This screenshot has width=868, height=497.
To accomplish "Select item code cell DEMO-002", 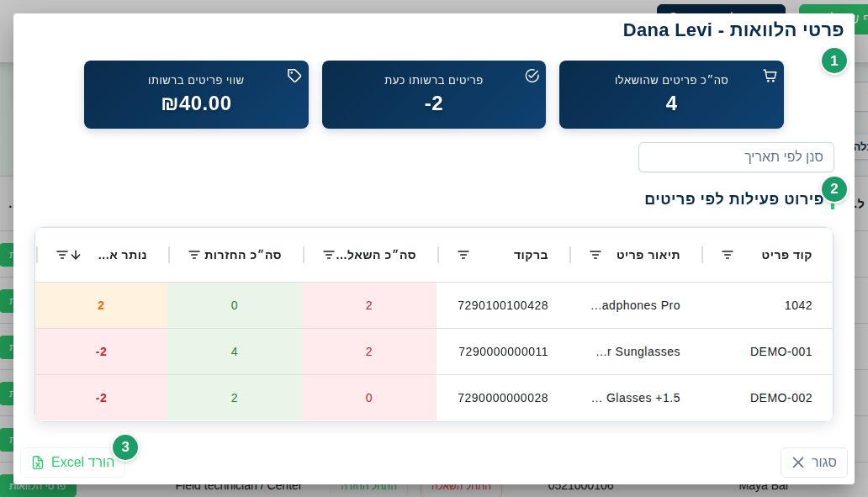I will point(781,398).
